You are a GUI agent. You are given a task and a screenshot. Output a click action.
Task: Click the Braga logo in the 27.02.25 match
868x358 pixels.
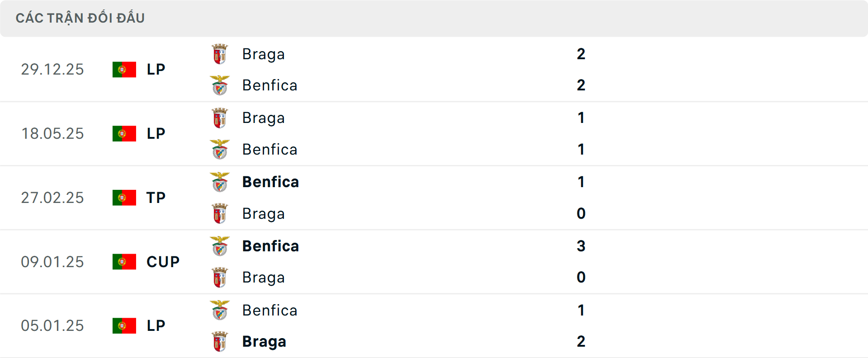coord(220,213)
